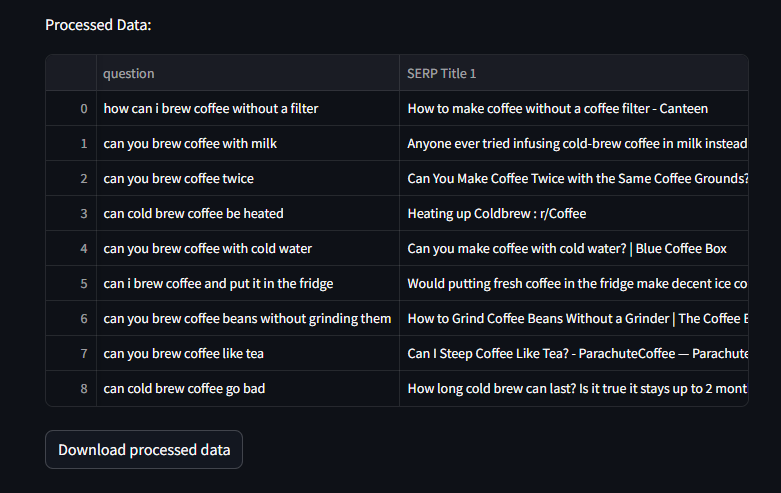Click the Download processed data button
The image size is (781, 493).
click(144, 450)
